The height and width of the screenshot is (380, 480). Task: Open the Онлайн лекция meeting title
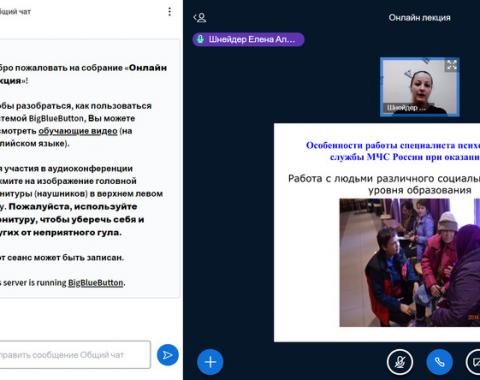click(419, 18)
